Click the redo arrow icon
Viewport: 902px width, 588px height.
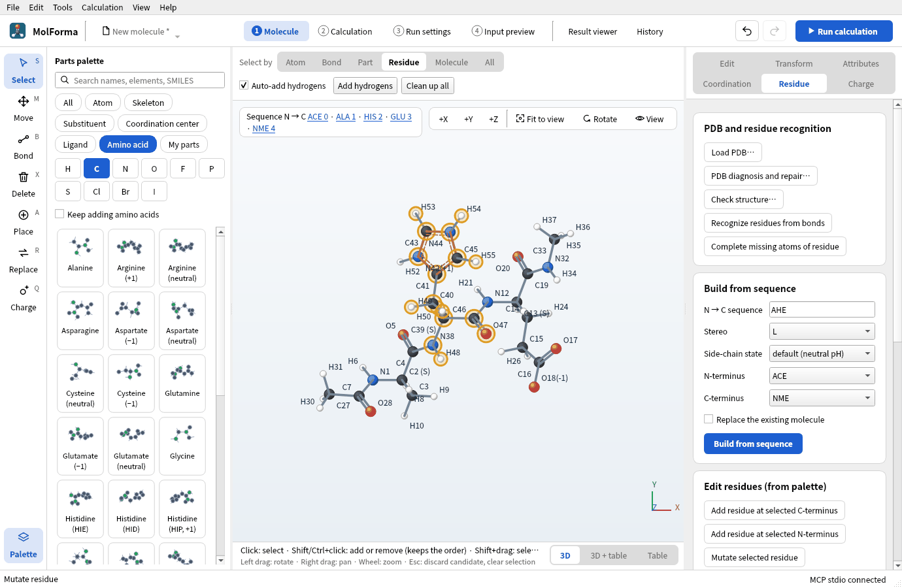coord(775,31)
